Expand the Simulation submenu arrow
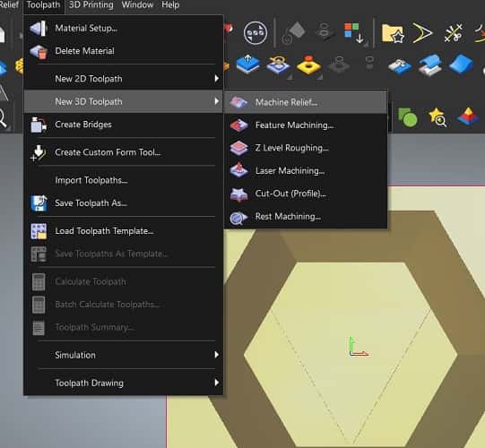 (217, 355)
